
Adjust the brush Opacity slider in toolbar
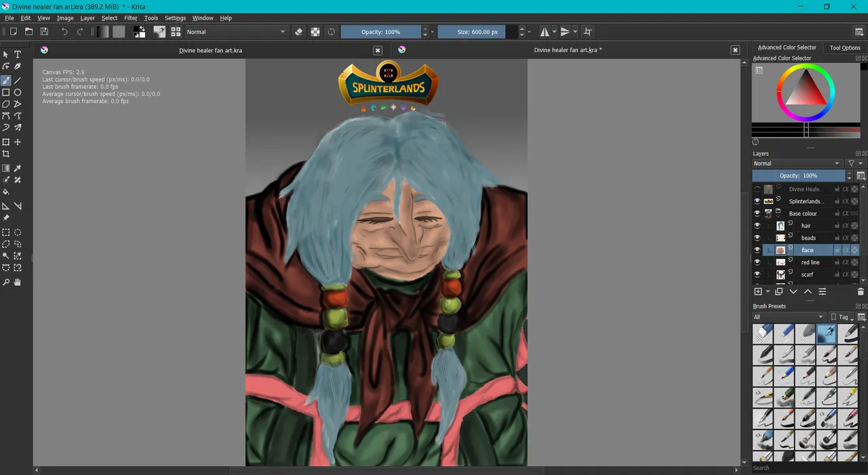coord(380,32)
